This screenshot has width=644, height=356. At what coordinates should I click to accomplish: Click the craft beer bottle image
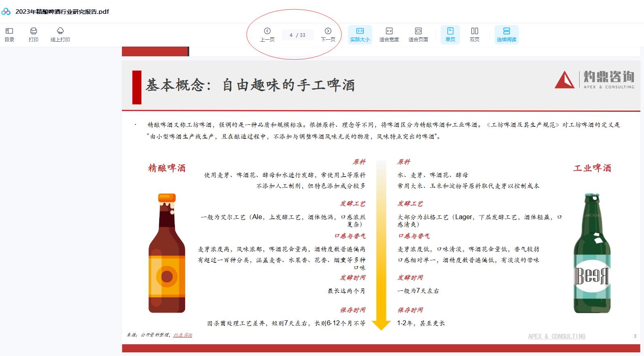pyautogui.click(x=167, y=253)
